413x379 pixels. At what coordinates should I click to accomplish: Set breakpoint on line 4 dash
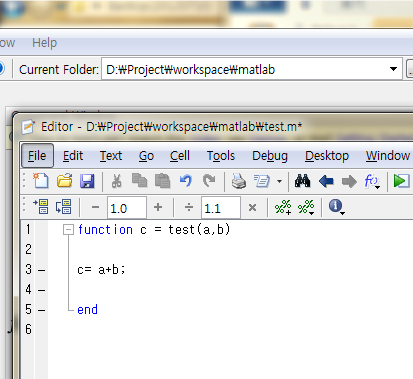(x=41, y=290)
